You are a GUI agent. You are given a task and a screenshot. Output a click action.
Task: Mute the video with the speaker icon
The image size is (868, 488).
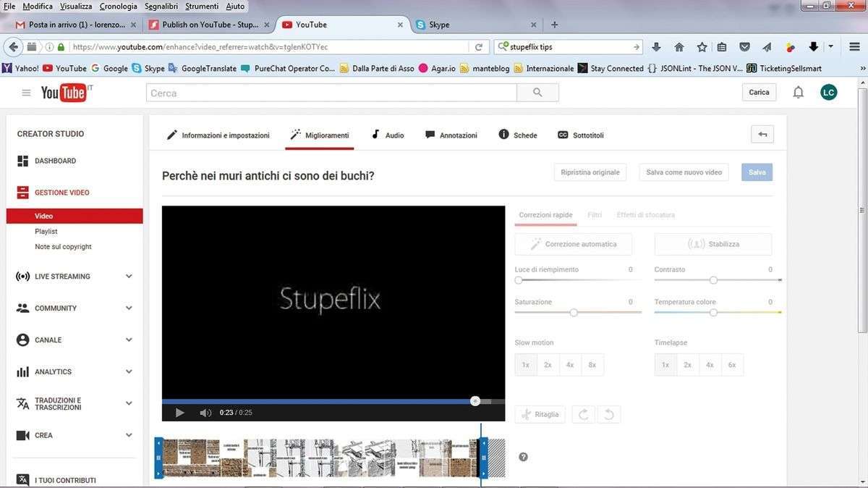(x=205, y=413)
